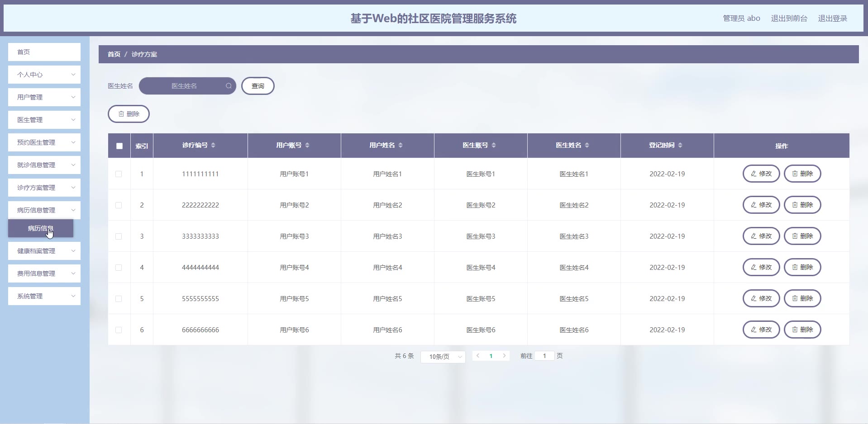Check the row 4444444444 checkbox
This screenshot has width=868, height=424.
(119, 268)
